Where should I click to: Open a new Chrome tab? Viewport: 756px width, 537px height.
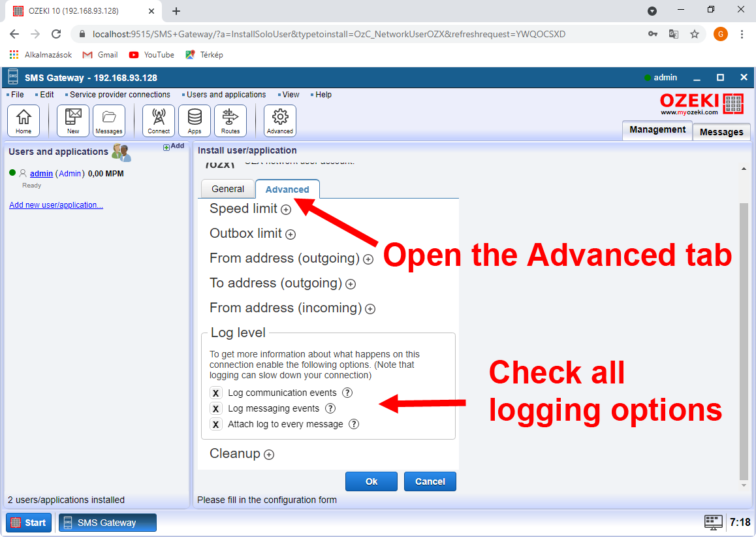tap(176, 10)
